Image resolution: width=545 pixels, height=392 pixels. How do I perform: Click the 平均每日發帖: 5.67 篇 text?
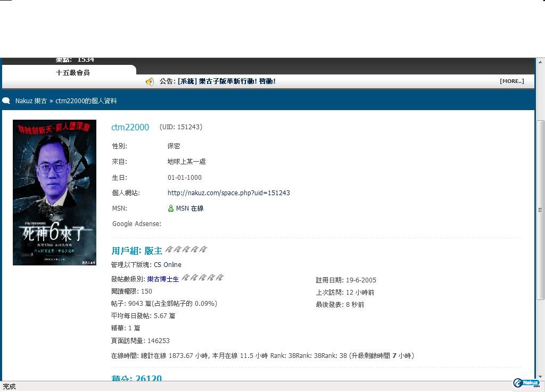pyautogui.click(x=143, y=316)
